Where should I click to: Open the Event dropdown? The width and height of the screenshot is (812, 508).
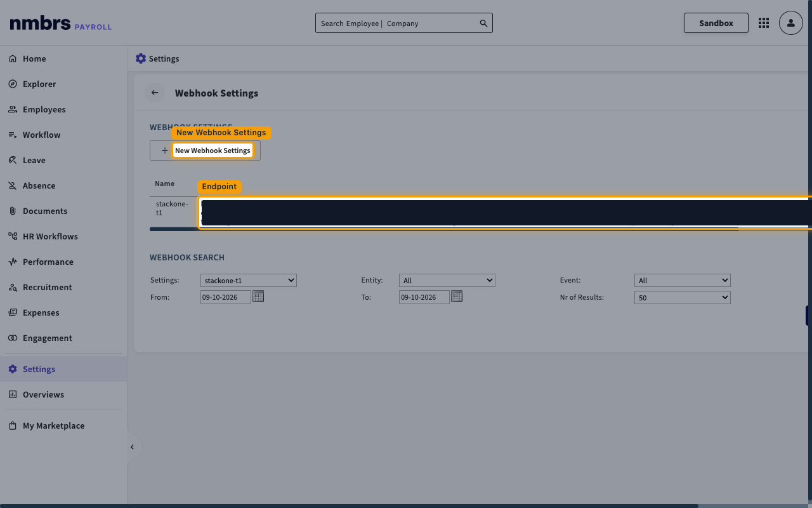683,280
